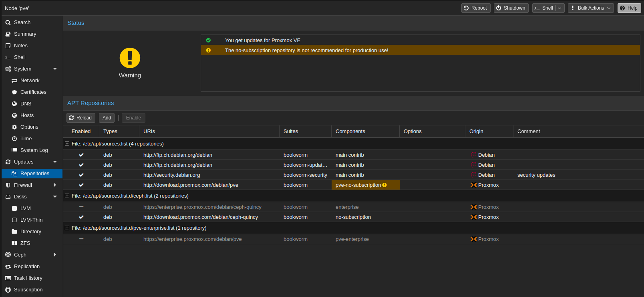Click the Time clock icon
This screenshot has height=297, width=644.
[14, 139]
